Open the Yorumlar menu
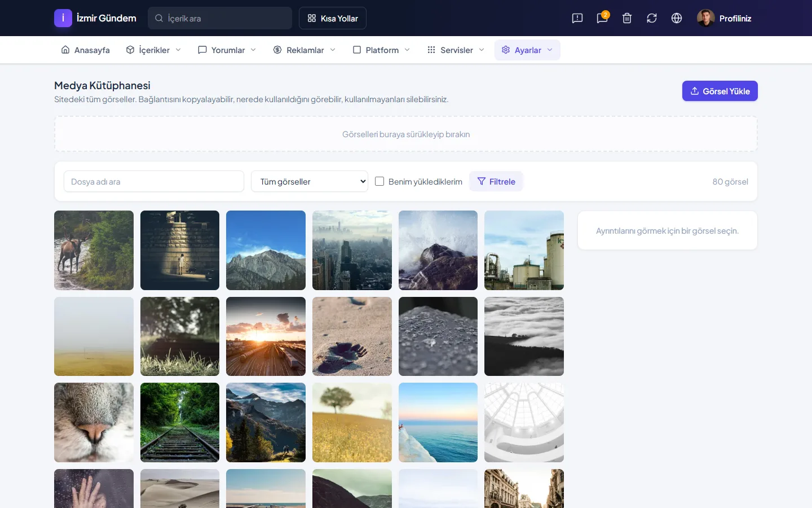The height and width of the screenshot is (508, 812). [x=227, y=50]
